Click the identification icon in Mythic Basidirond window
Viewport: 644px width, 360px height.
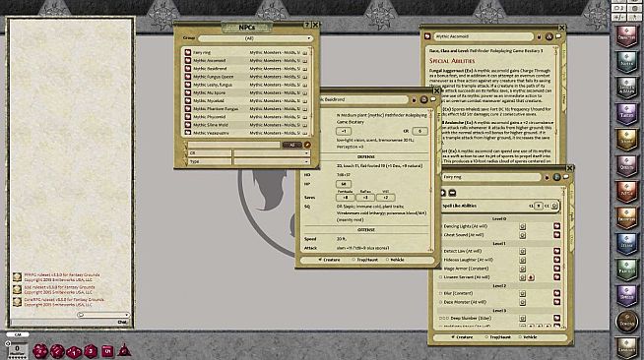(423, 99)
